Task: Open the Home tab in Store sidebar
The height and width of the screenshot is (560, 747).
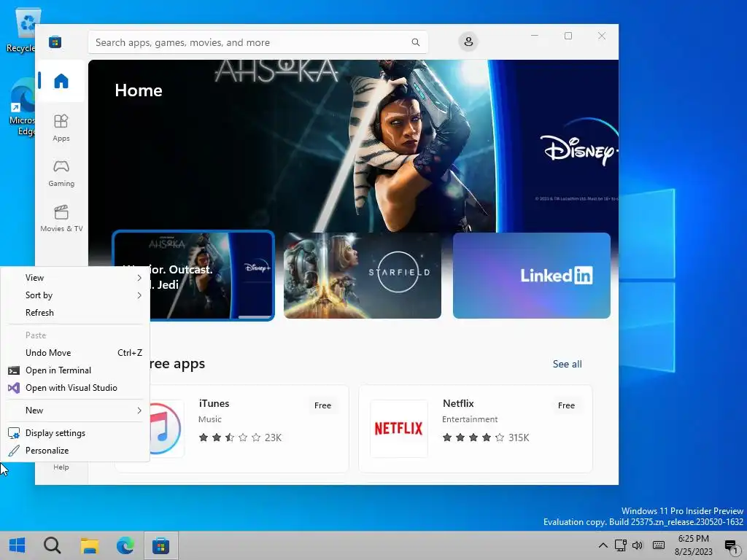Action: pos(61,81)
